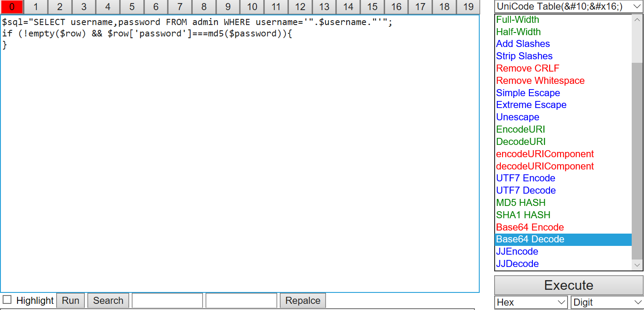Switch to tab 2
The image size is (644, 310).
(60, 7)
